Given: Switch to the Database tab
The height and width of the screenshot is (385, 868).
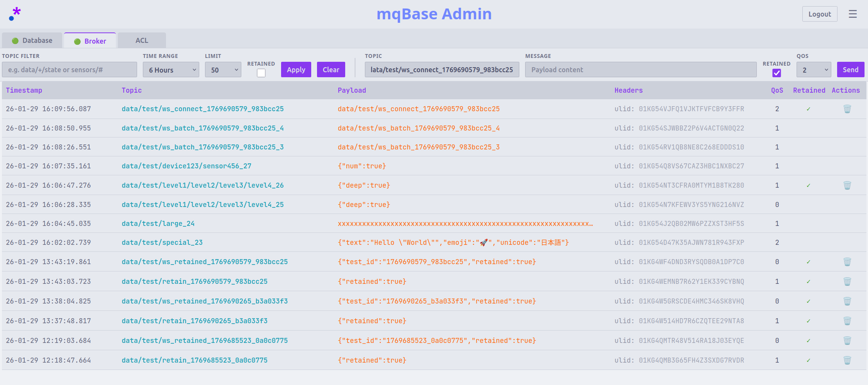Looking at the screenshot, I should pyautogui.click(x=32, y=41).
